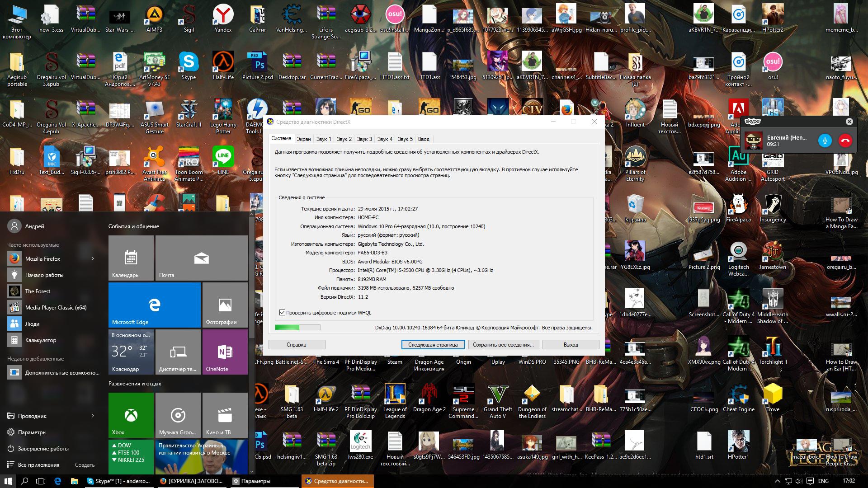Open the Xbox tile in Start menu
The image size is (868, 488).
coord(131,415)
